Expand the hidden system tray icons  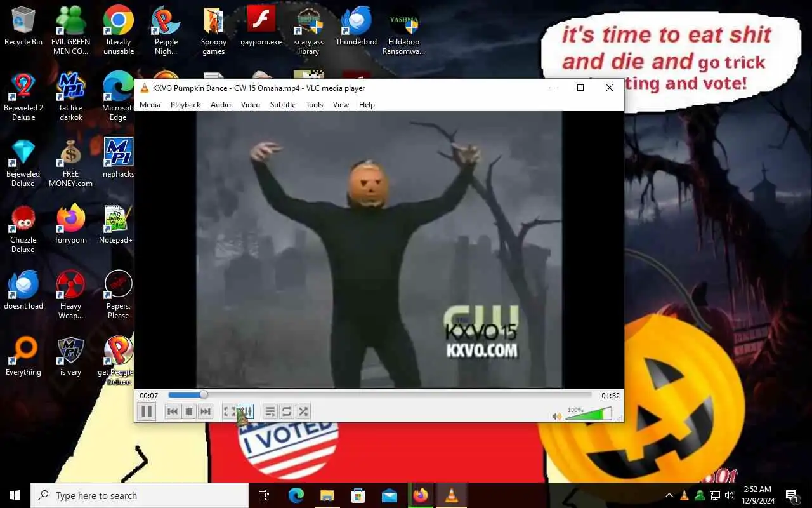[669, 495]
